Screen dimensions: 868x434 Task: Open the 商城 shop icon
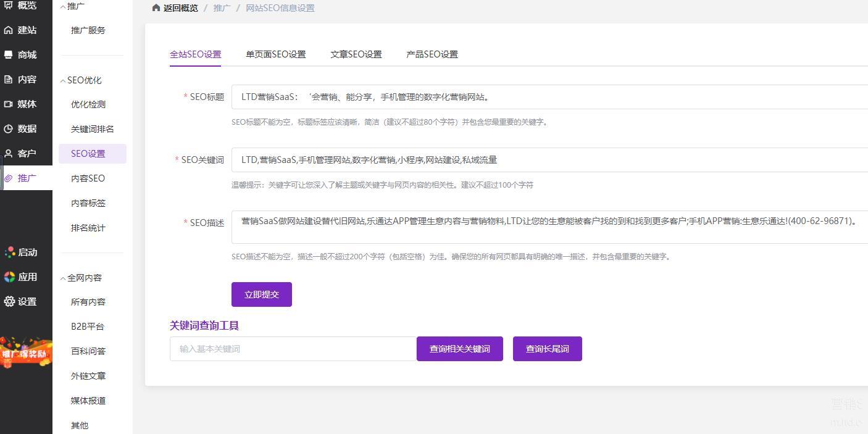click(x=9, y=55)
